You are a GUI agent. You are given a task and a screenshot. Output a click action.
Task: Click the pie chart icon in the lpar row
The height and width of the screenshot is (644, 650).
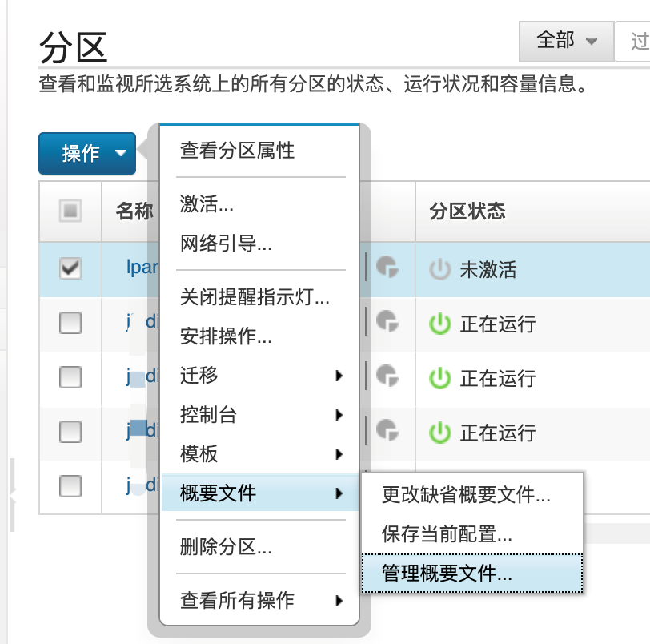(387, 268)
